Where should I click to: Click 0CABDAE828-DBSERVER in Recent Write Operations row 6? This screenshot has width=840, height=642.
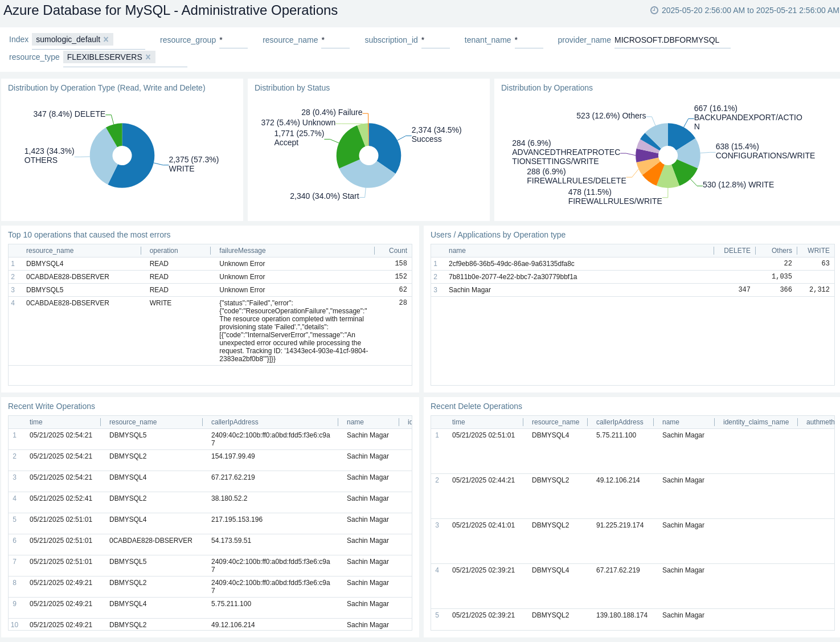tap(151, 541)
